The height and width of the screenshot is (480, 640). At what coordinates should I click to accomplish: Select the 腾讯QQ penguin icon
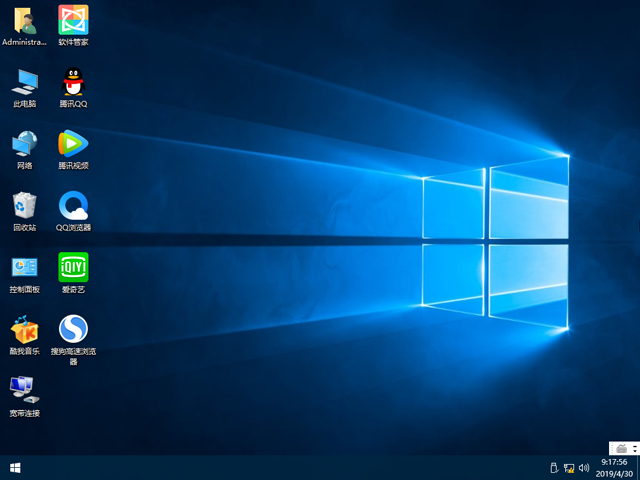(x=73, y=81)
